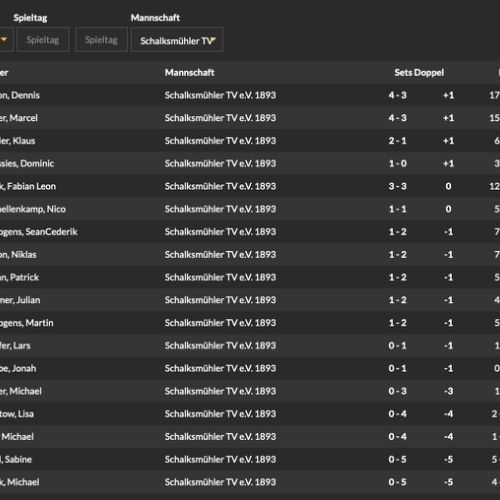Open Lisa player entry
The width and height of the screenshot is (500, 500).
pos(250,414)
